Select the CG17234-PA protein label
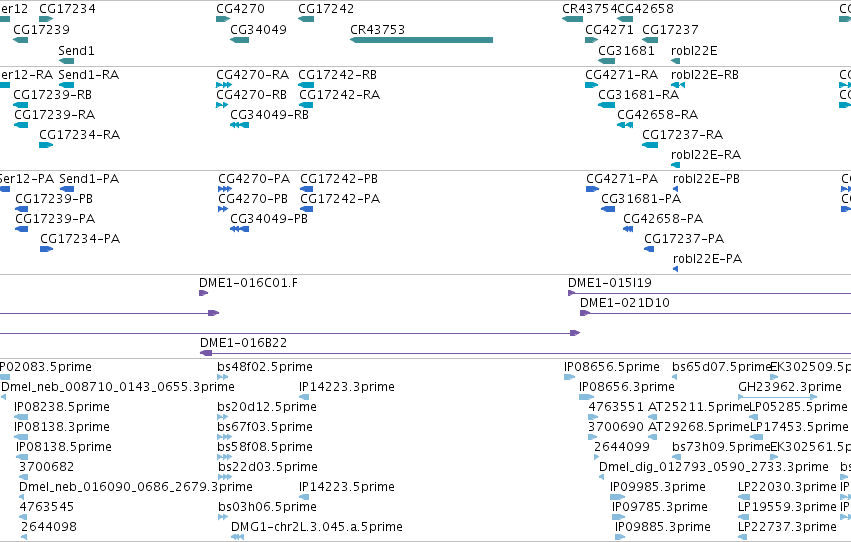The height and width of the screenshot is (542, 851). [80, 239]
